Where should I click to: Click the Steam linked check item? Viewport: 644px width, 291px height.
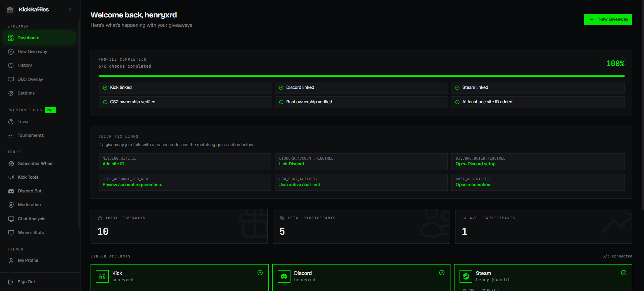point(538,88)
